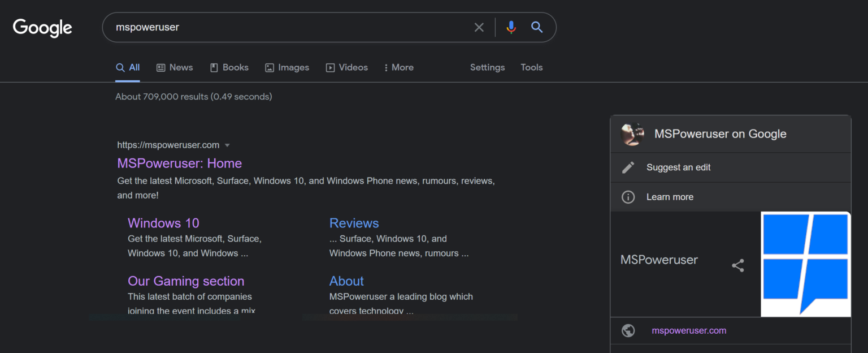Switch to the News tab

point(175,67)
